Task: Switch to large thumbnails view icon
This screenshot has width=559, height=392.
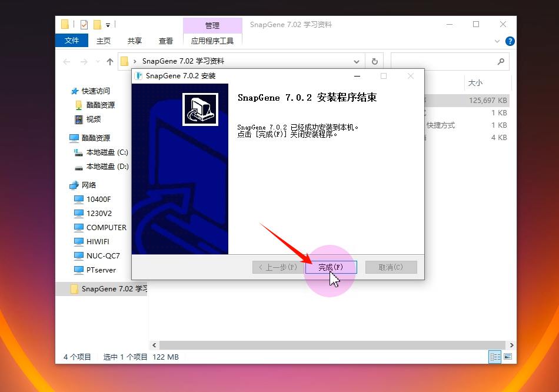Action: click(x=508, y=357)
